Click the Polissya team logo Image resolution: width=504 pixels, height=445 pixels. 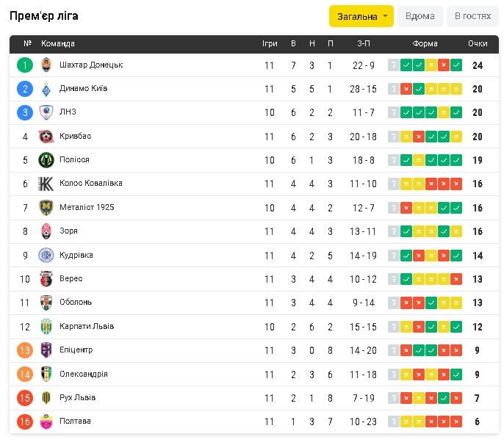[x=46, y=160]
